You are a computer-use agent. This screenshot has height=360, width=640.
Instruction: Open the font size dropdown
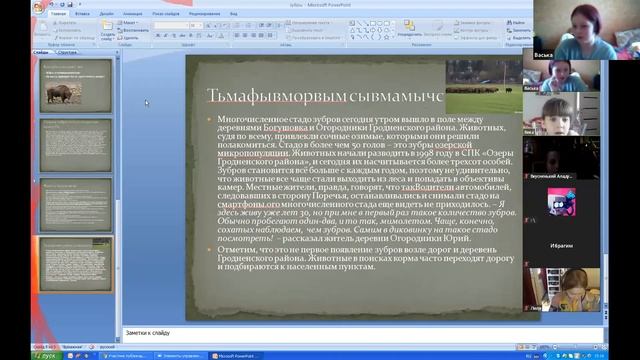196,25
